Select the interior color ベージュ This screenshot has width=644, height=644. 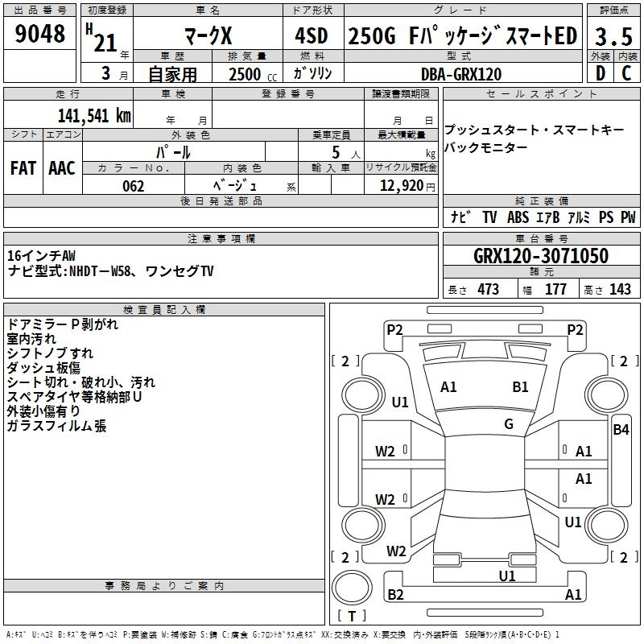pos(235,186)
